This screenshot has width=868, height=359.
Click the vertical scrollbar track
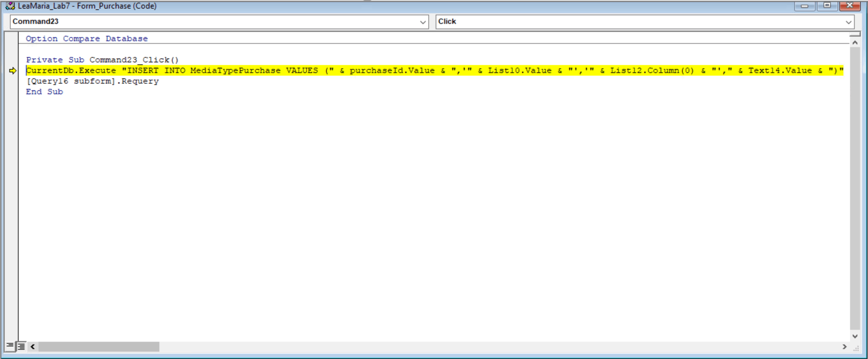pos(854,188)
